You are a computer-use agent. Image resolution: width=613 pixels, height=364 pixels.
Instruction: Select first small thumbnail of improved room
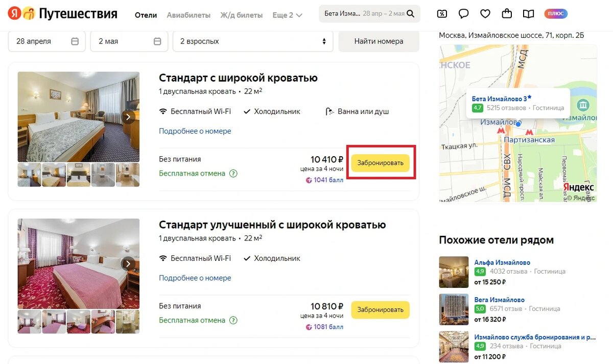(30, 322)
